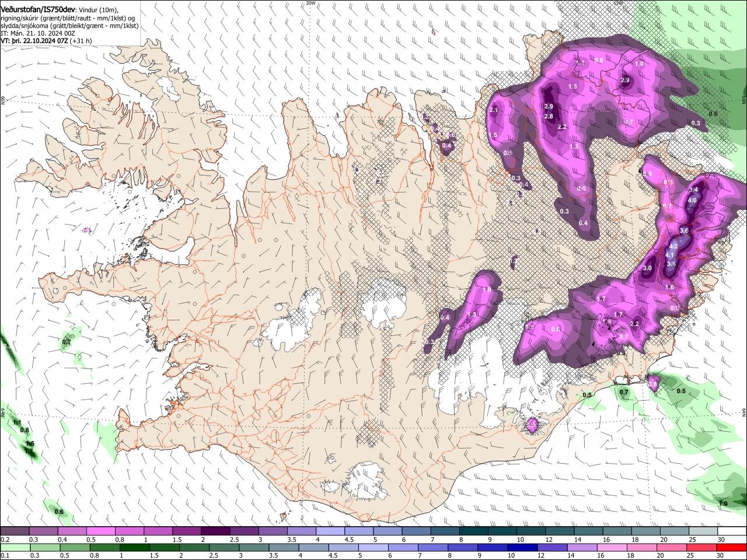Image resolution: width=747 pixels, height=560 pixels.
Task: Click the 3.0 snowfall value on the map
Action: pyautogui.click(x=647, y=268)
